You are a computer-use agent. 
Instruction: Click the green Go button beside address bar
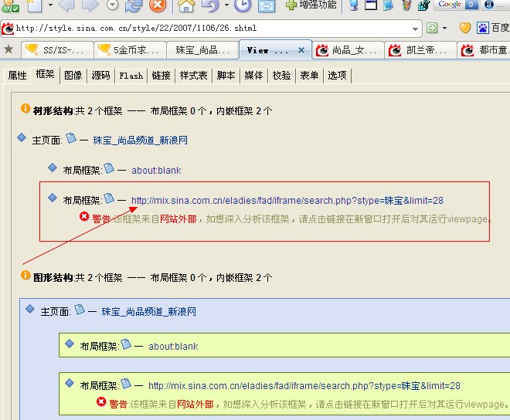(x=432, y=28)
